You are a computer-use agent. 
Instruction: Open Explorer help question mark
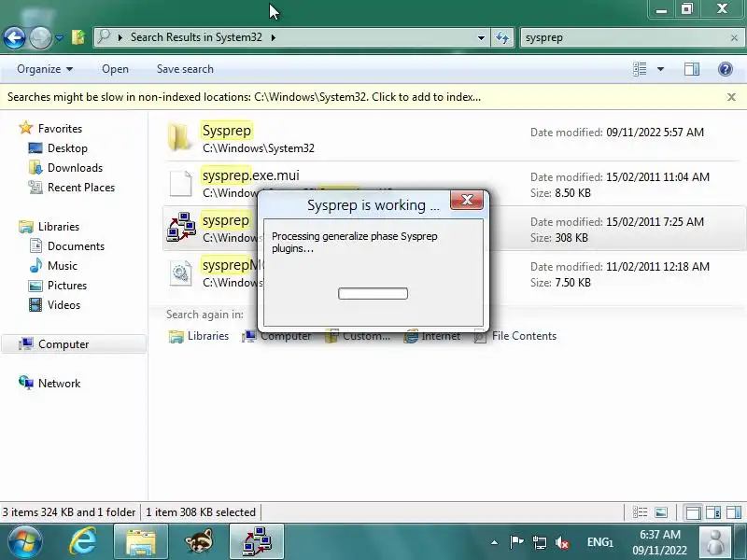point(726,69)
